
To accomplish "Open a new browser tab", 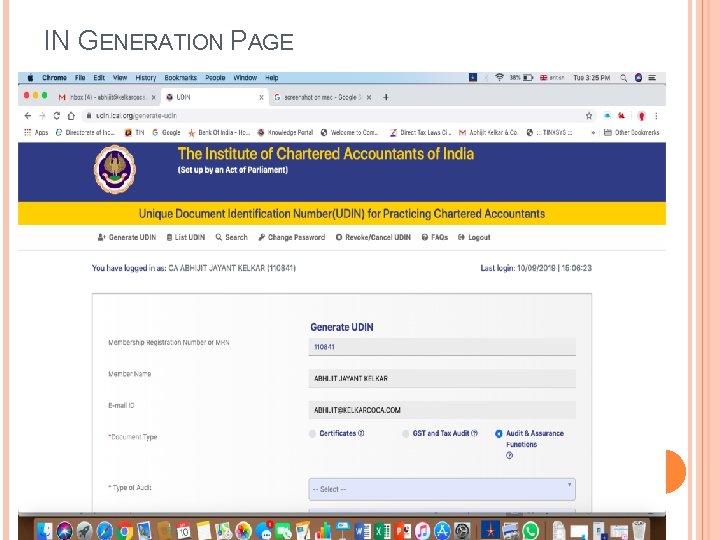I will pyautogui.click(x=386, y=97).
